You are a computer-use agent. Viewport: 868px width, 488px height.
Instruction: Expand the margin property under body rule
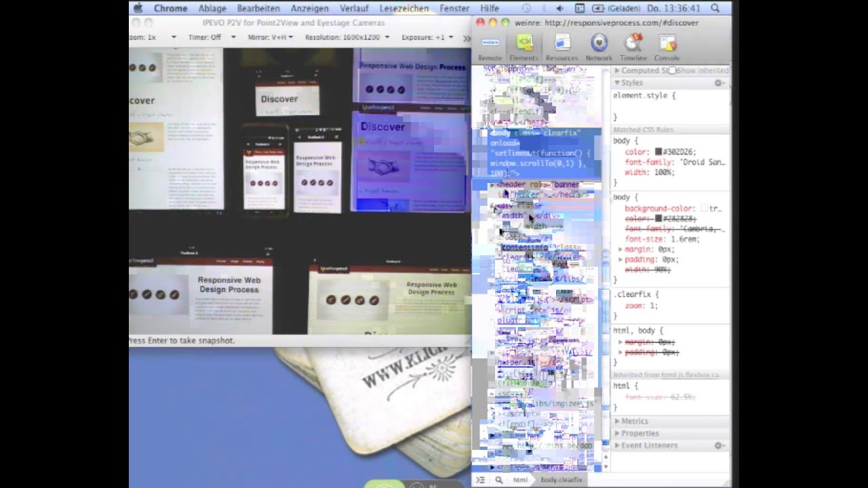[x=620, y=249]
